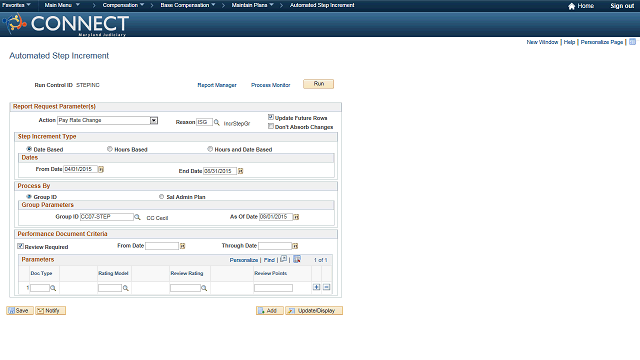Image resolution: width=640 pixels, height=360 pixels.
Task: Click the Save button
Action: coord(20,311)
